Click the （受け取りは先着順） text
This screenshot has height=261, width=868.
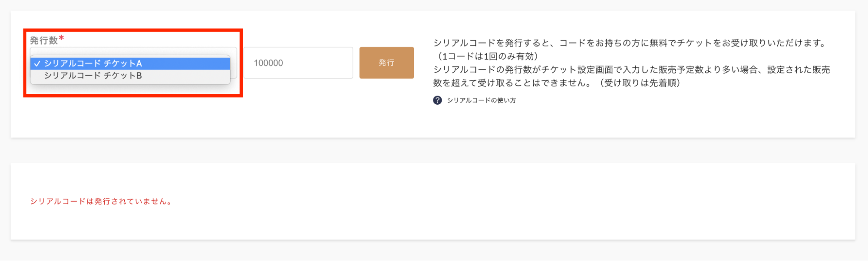click(x=639, y=83)
